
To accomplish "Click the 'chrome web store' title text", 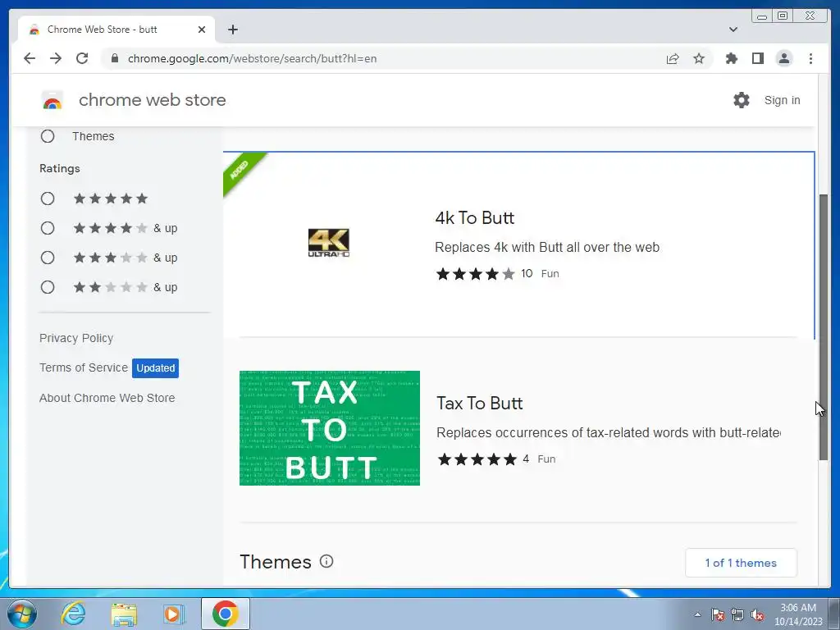I will tap(152, 100).
